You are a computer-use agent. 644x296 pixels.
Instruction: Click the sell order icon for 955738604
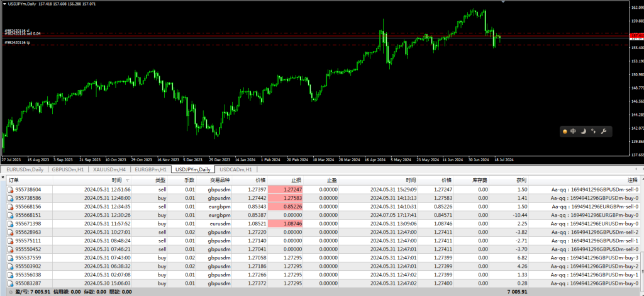click(10, 189)
